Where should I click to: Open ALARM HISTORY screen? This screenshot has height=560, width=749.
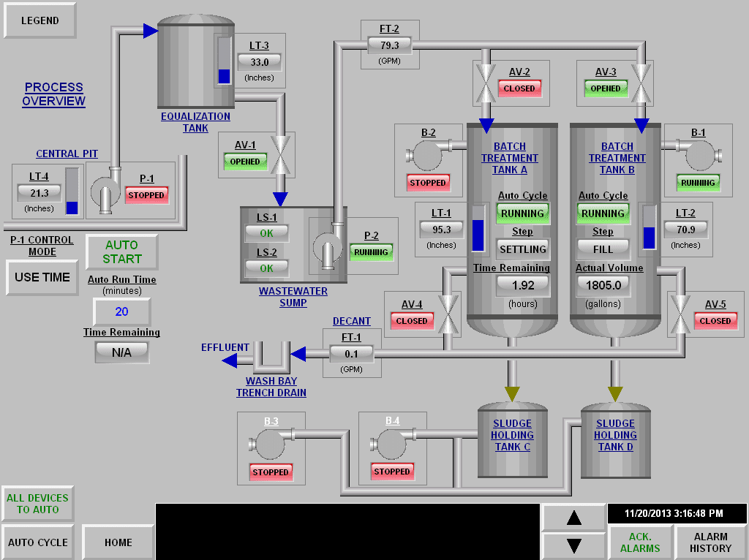pos(711,542)
